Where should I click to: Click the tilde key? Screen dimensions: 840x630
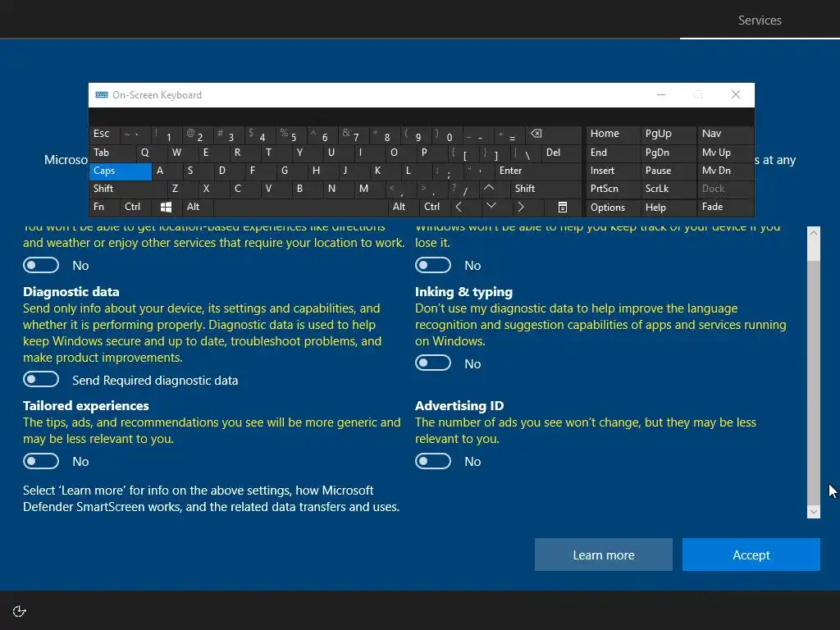click(x=135, y=134)
